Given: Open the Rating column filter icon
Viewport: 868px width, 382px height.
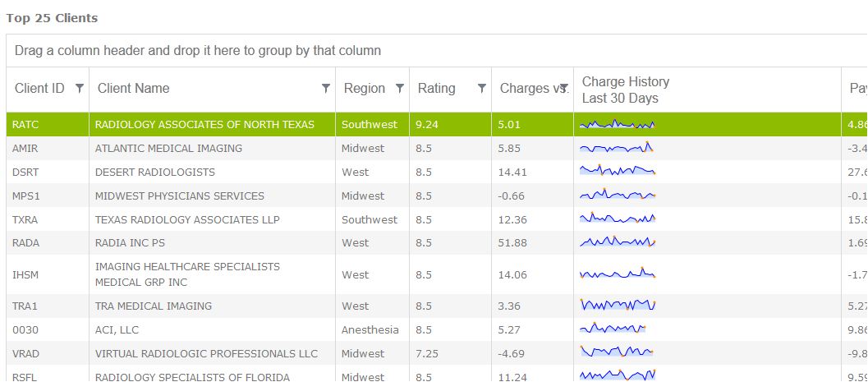Looking at the screenshot, I should click(482, 89).
